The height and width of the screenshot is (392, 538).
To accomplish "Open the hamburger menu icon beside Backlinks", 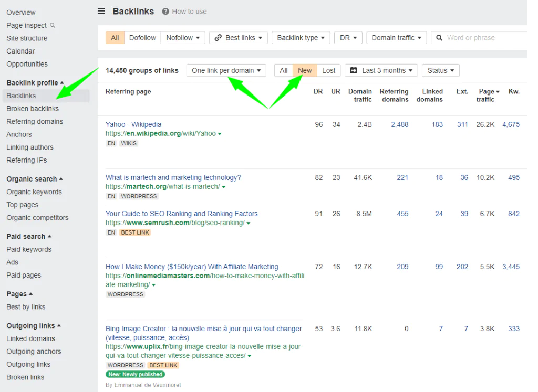I will coord(101,11).
